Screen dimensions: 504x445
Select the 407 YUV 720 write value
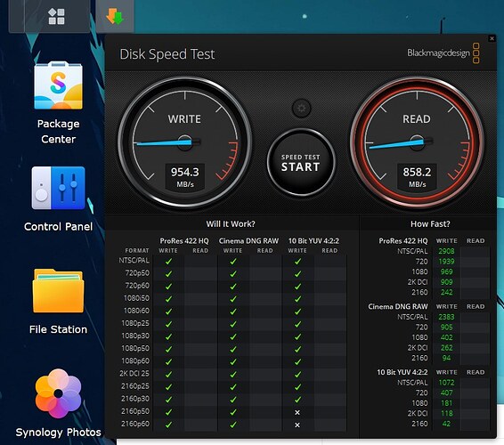(447, 392)
